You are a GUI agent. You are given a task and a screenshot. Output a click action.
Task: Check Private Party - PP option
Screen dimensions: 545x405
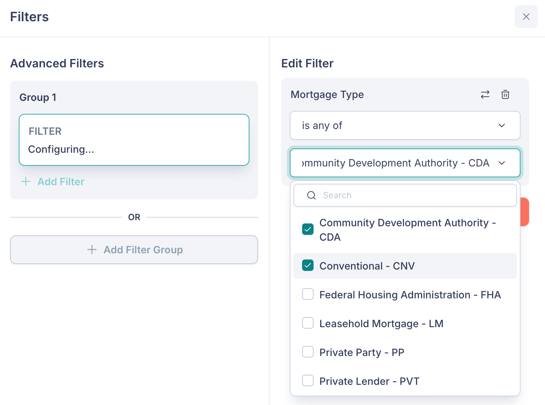click(308, 352)
